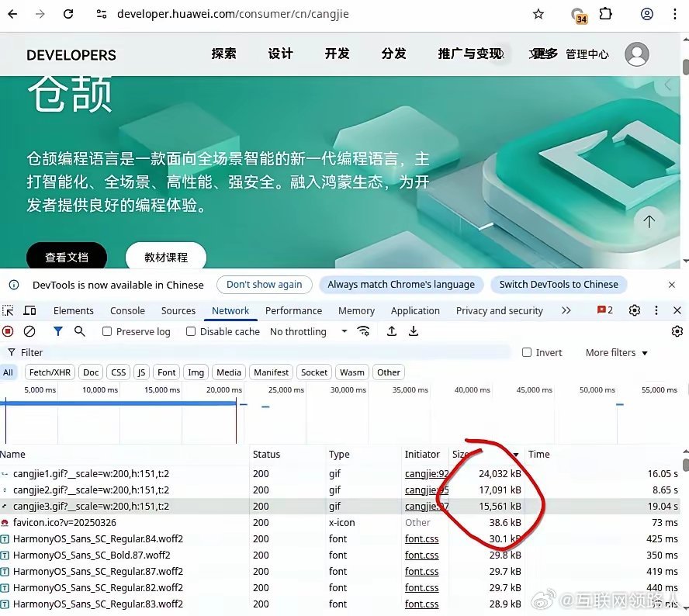Open Network panel settings gear
The image size is (689, 616).
coord(677,331)
